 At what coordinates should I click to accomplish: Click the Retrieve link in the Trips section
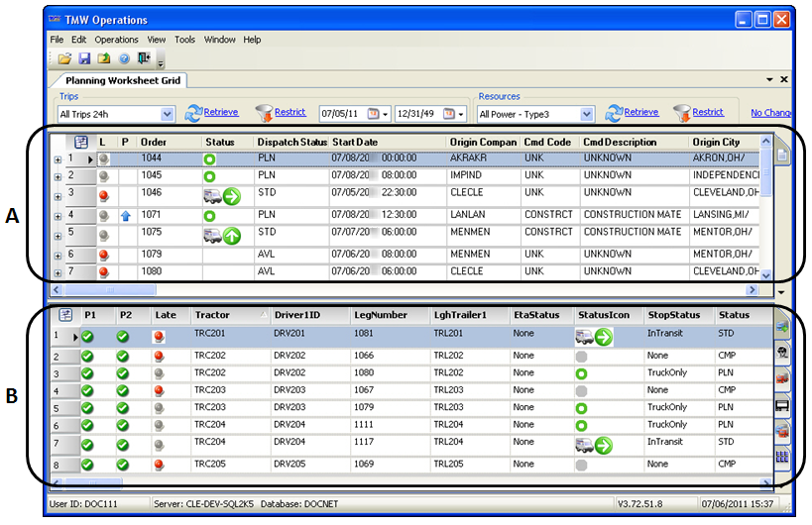click(x=221, y=113)
